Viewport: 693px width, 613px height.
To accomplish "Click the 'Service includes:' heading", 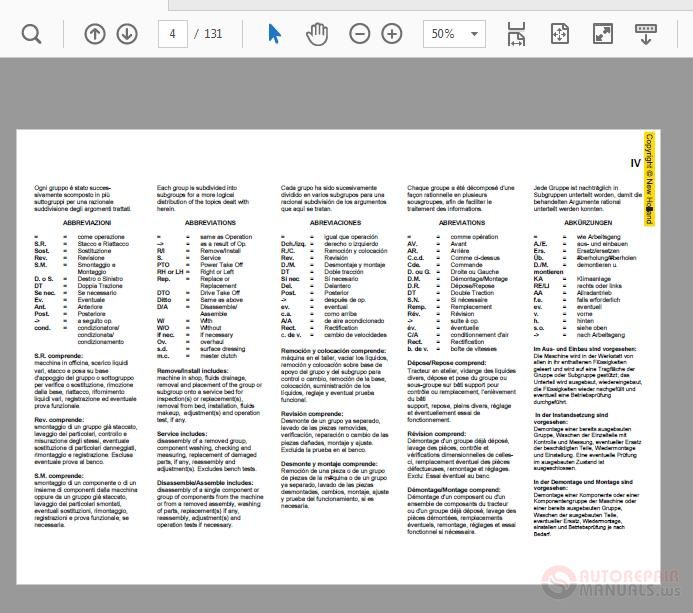I will (x=182, y=434).
